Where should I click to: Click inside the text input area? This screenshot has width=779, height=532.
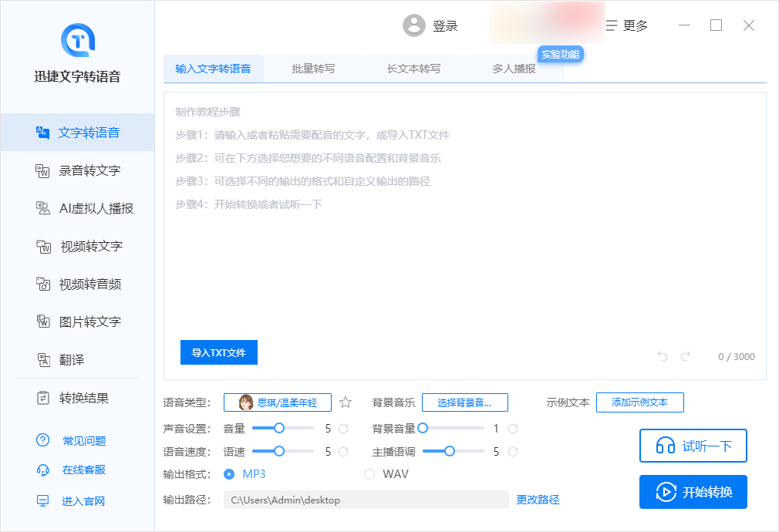(x=465, y=236)
